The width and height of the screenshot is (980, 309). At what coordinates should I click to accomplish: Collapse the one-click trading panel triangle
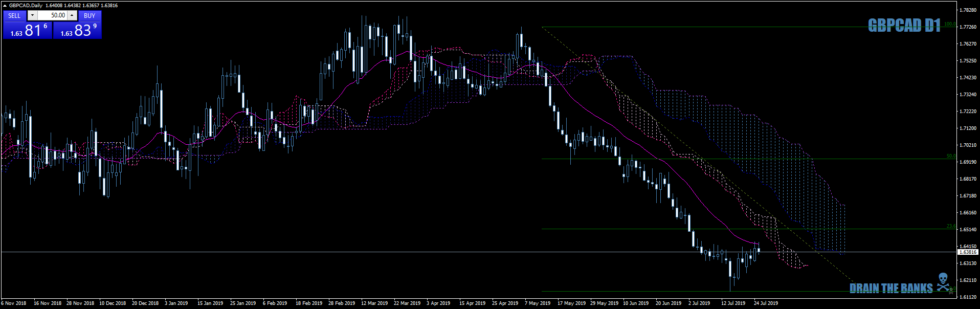pyautogui.click(x=5, y=6)
